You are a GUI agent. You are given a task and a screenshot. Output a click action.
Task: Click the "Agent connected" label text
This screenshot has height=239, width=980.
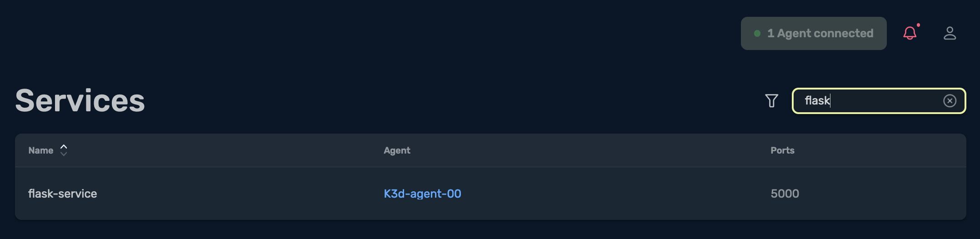pos(825,33)
